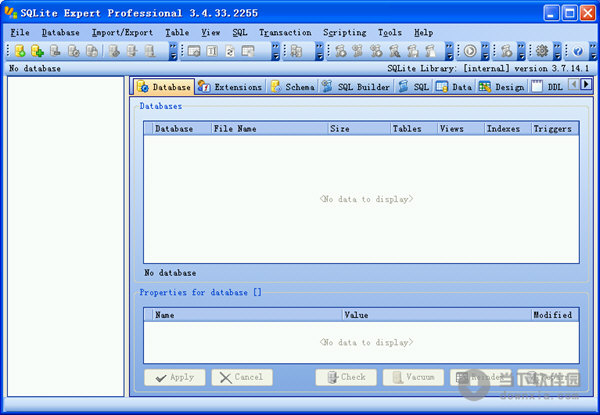The image size is (600, 415).
Task: Open the Transaction menu
Action: pos(285,33)
